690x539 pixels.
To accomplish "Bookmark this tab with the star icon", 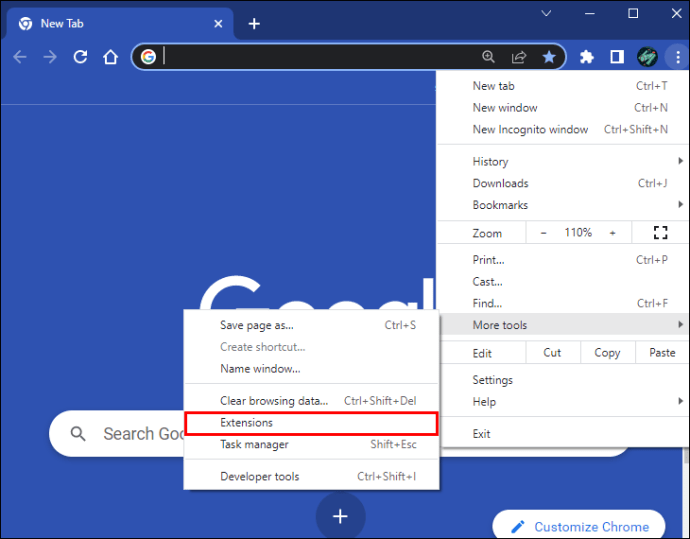I will [549, 57].
